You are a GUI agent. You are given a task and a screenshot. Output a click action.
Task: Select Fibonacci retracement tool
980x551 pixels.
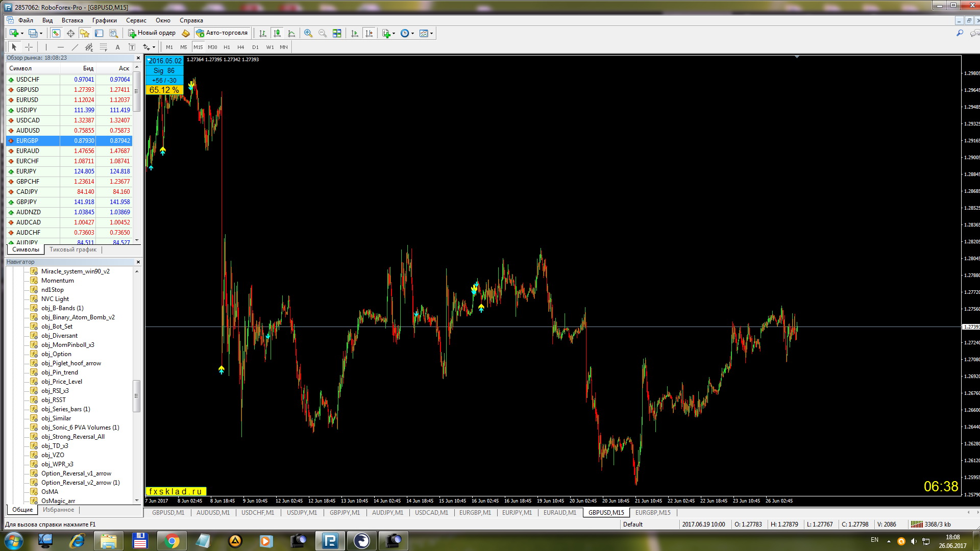click(104, 47)
